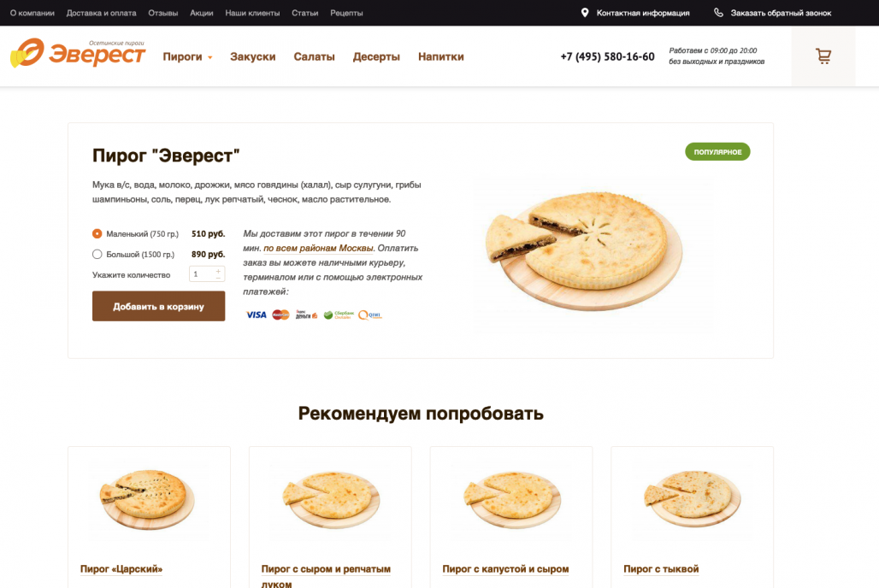Open the shopping cart icon
This screenshot has width=879, height=588.
(x=823, y=56)
